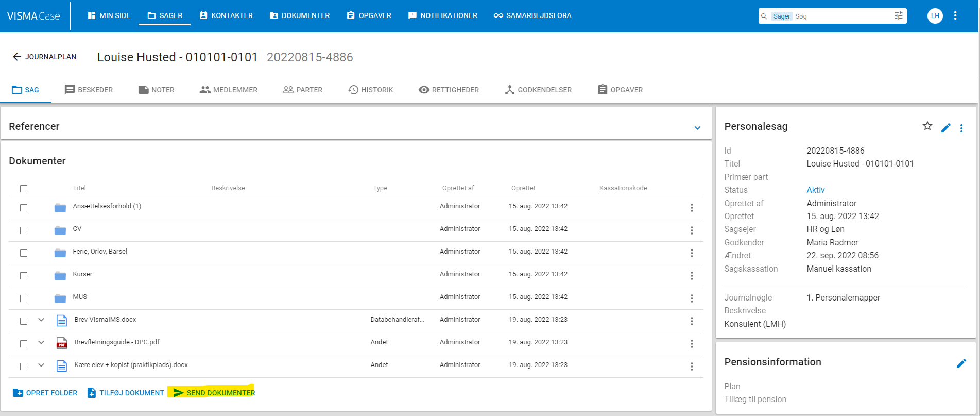Open the row menu for Kære elev document
Viewport: 980px width, 416px height.
tap(692, 367)
